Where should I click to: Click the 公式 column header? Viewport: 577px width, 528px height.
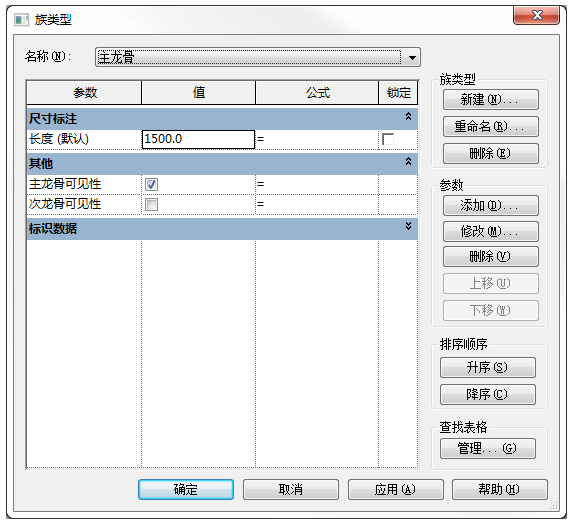point(317,92)
